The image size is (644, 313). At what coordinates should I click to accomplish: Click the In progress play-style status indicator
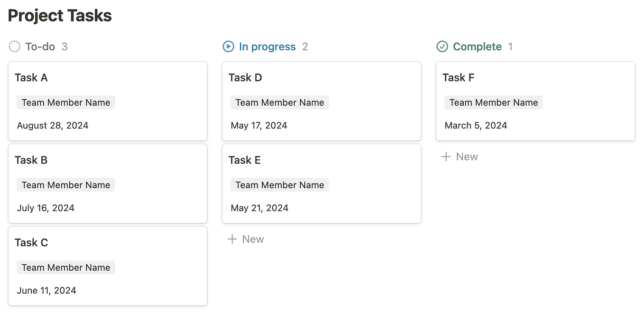228,46
